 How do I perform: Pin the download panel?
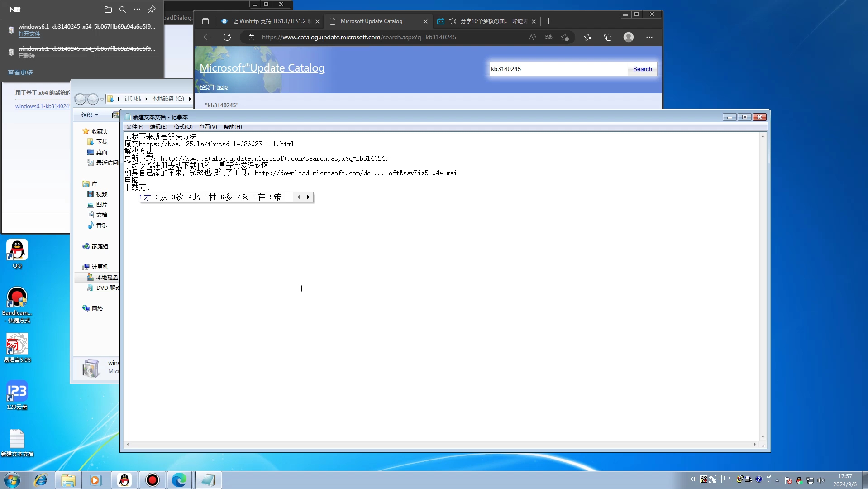(x=152, y=9)
